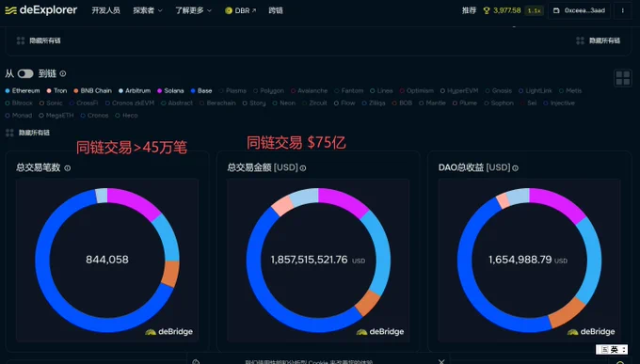Screen dimensions: 640x364
Task: Click the upper-left 隐藏所有链 button
Action: (39, 40)
